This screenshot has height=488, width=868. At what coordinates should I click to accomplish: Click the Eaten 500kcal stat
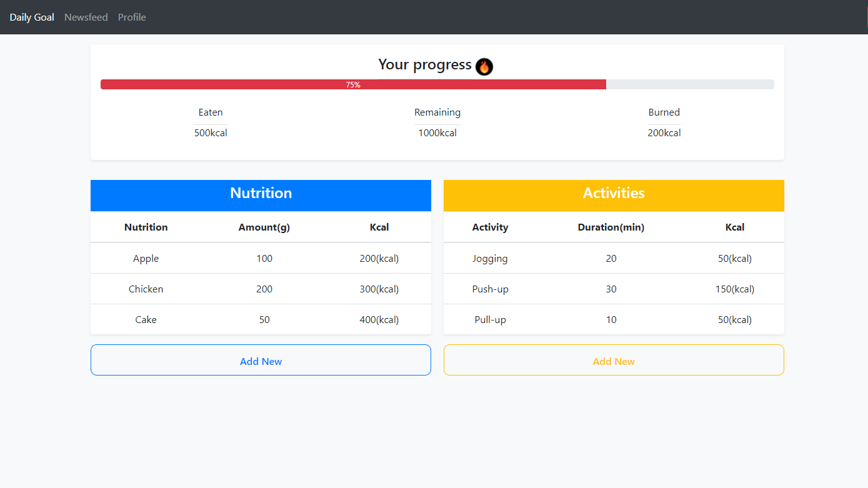tap(211, 122)
